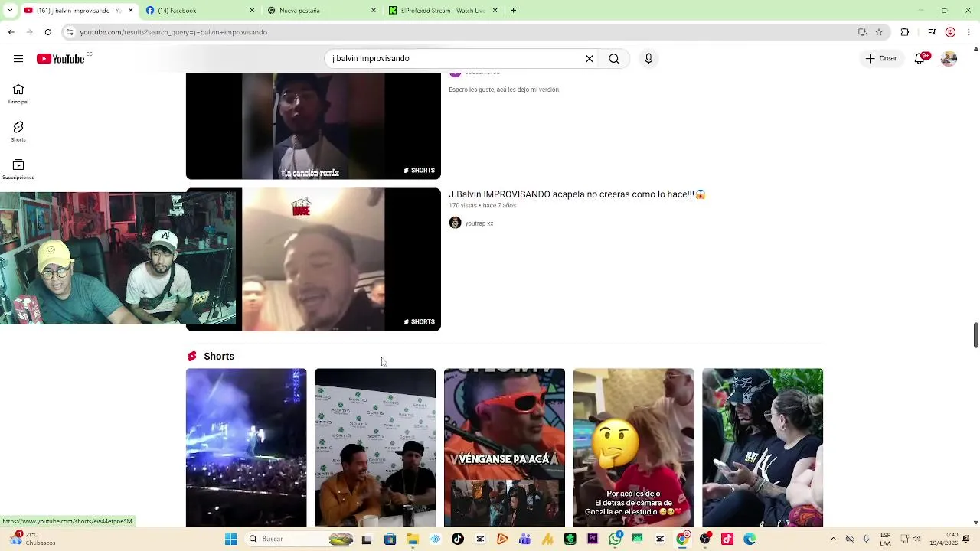This screenshot has height=551, width=980.
Task: Play the J.Balvin IMPROVISANDO video thumbnail
Action: 313,259
